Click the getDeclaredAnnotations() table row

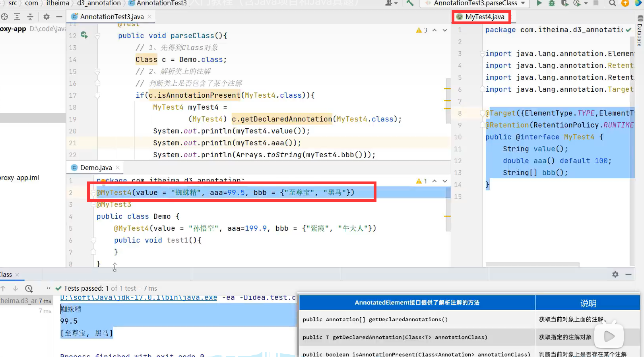coord(469,319)
